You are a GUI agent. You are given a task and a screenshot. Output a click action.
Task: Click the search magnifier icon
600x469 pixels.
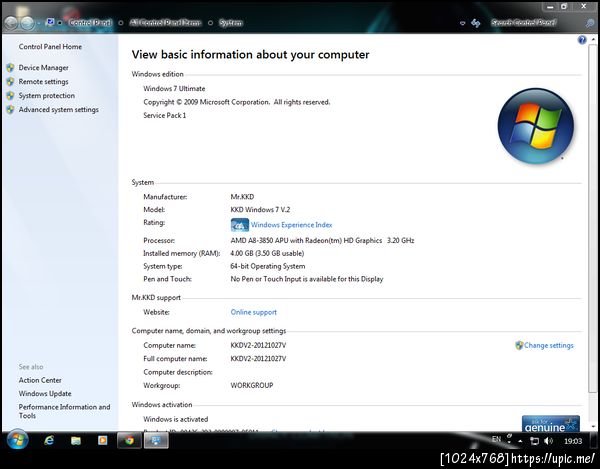[x=590, y=23]
